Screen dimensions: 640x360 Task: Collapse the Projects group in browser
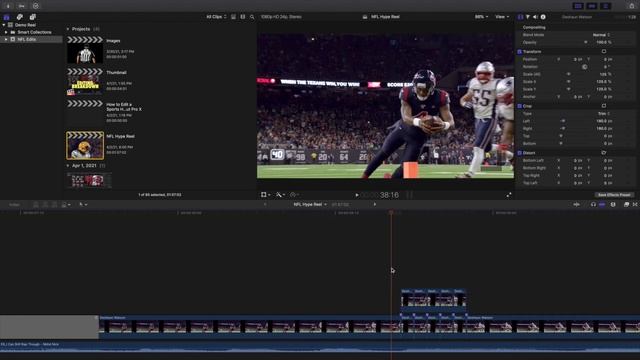coord(68,29)
